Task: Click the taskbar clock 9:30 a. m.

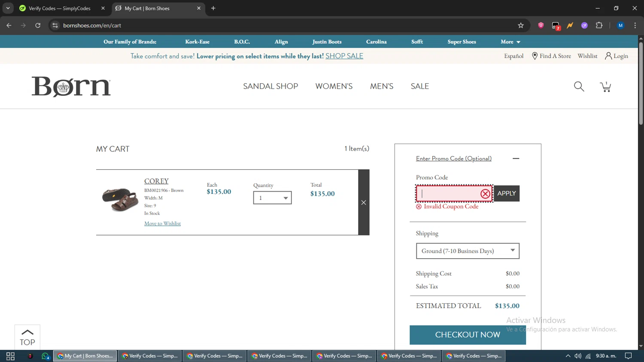Action: pyautogui.click(x=606, y=356)
